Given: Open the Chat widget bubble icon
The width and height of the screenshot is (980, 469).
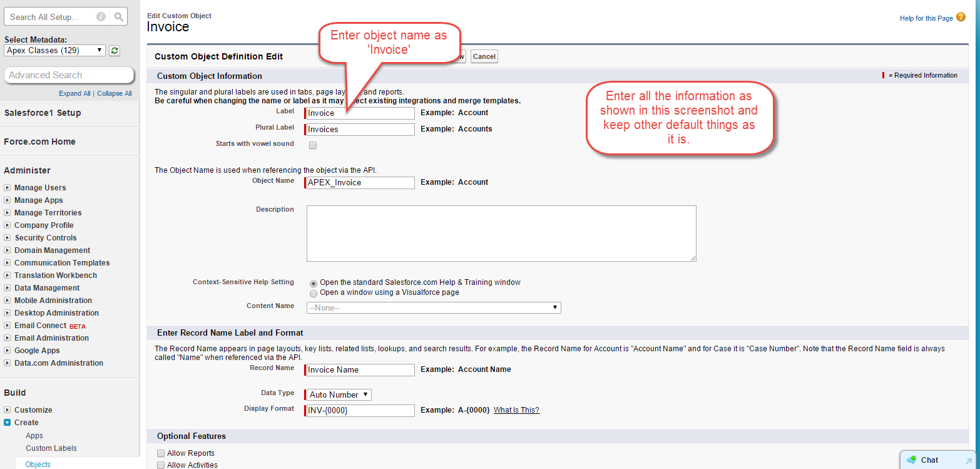Looking at the screenshot, I should pyautogui.click(x=912, y=460).
